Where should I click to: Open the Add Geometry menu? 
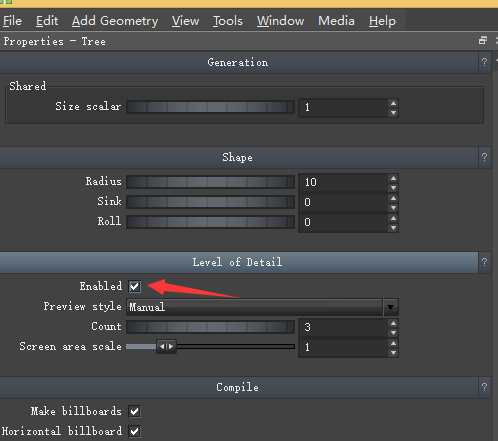[x=115, y=21]
